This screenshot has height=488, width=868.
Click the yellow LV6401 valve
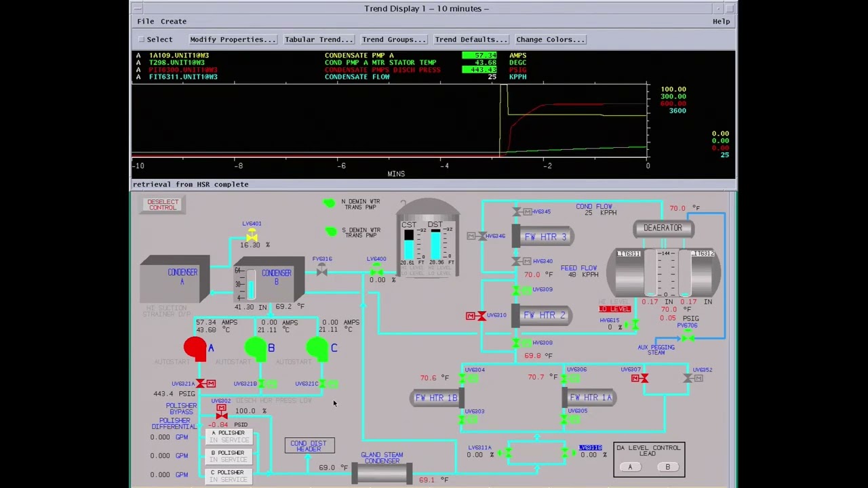click(252, 235)
